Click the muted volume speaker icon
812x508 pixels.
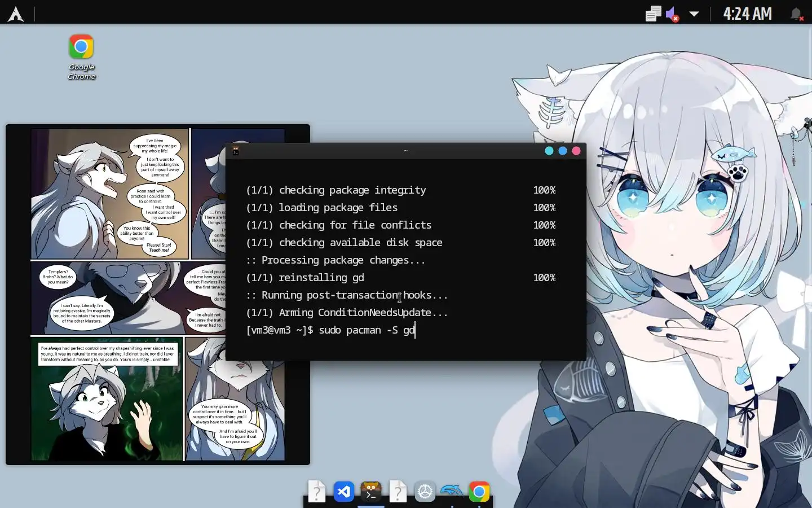(x=672, y=14)
